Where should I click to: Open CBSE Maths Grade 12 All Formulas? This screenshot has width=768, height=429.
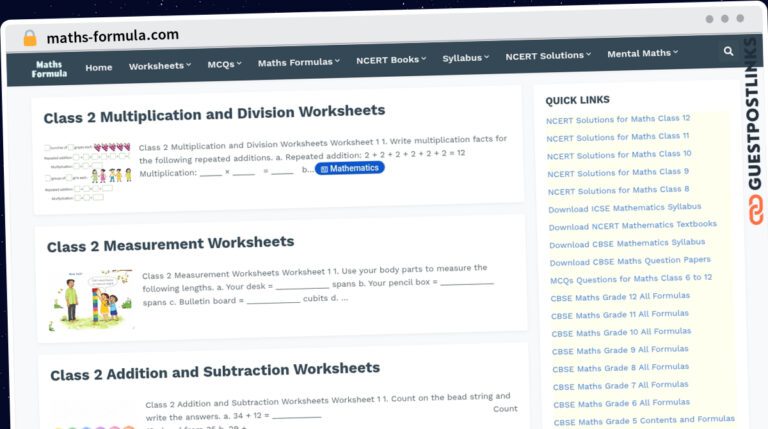pyautogui.click(x=620, y=297)
